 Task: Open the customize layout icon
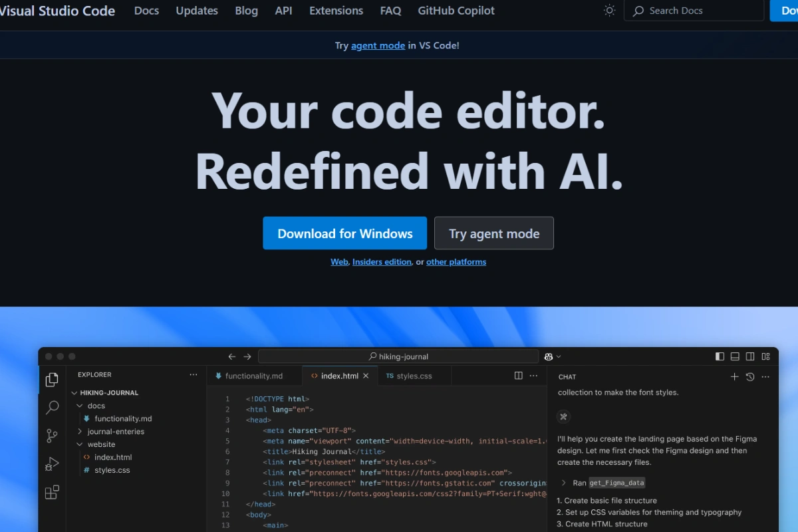[x=765, y=356]
